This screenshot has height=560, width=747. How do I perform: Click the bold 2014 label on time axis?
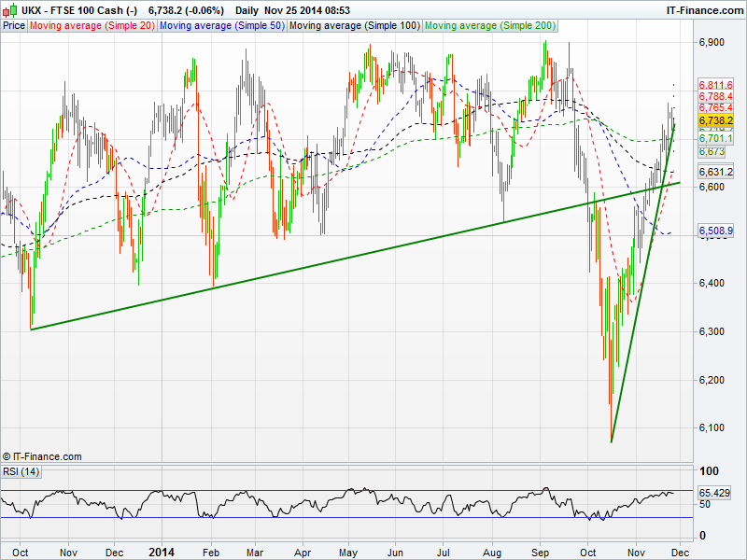pyautogui.click(x=162, y=552)
